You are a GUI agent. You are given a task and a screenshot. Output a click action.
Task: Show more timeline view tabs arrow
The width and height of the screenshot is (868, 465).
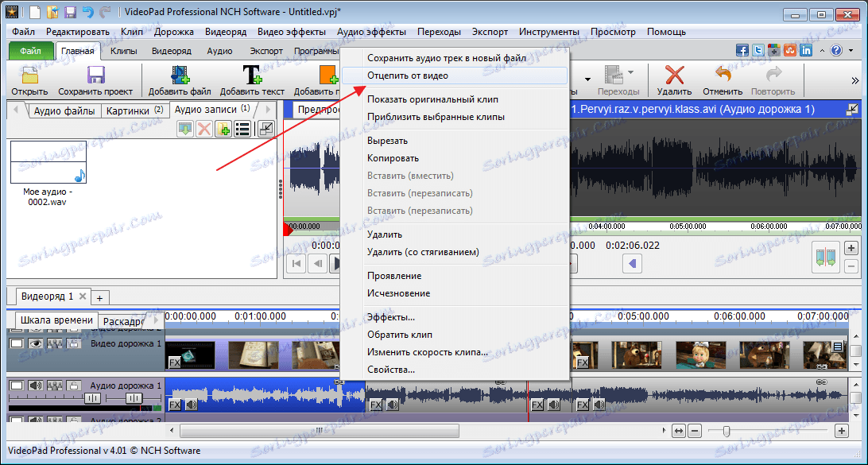(156, 320)
